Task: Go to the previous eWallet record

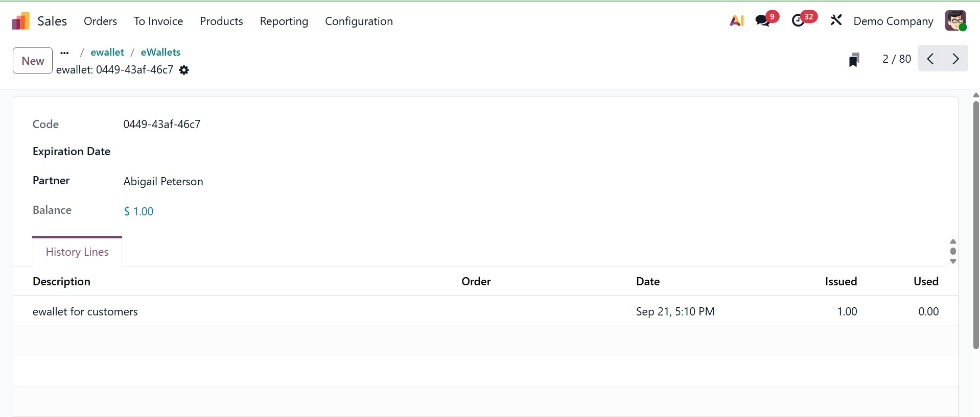Action: (930, 59)
